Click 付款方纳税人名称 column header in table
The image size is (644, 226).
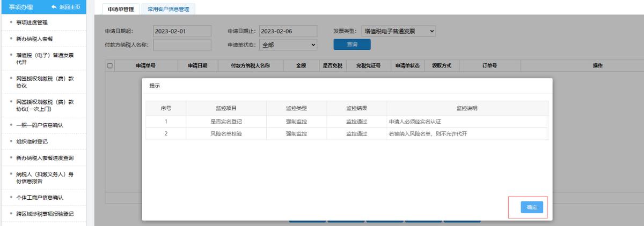coord(250,65)
